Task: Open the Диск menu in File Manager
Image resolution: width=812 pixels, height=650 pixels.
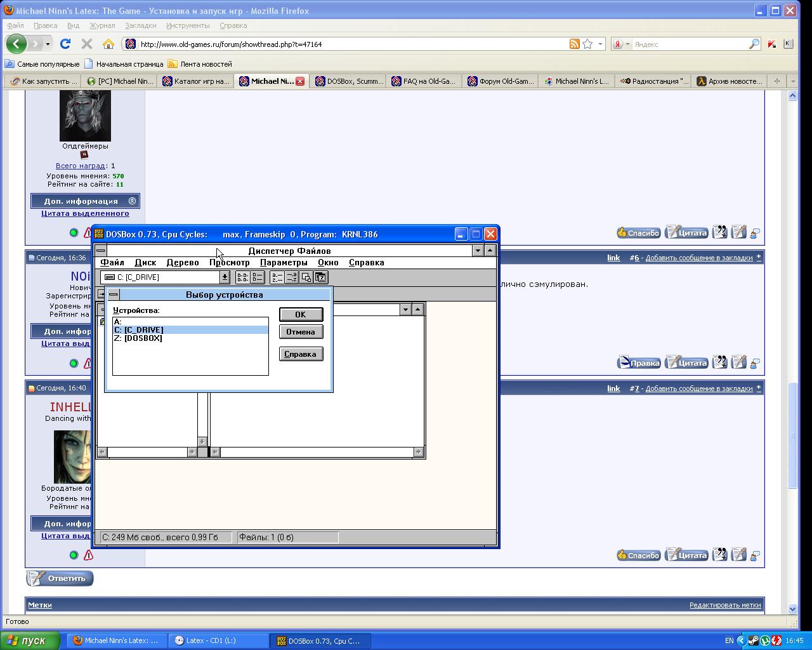Action: [x=145, y=262]
